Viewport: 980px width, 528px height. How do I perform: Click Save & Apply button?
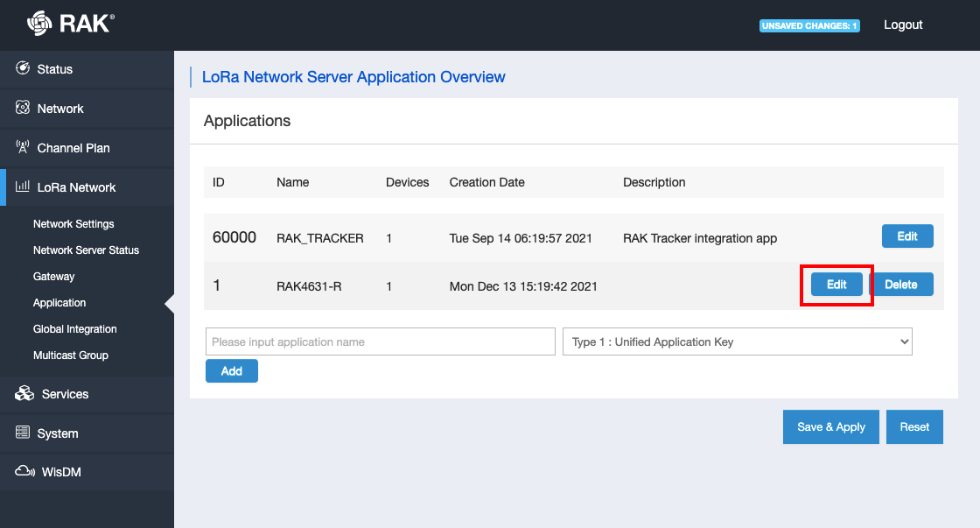pos(831,426)
